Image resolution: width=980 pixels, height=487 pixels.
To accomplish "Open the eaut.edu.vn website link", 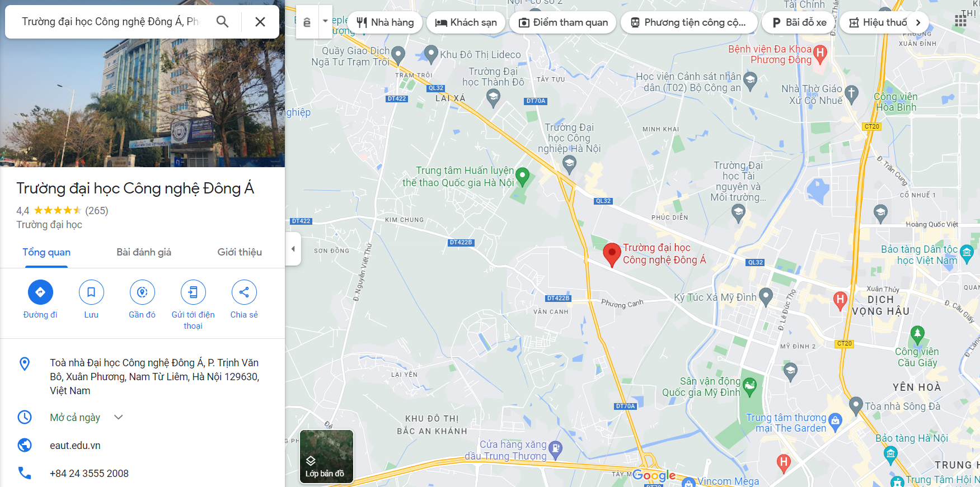I will [x=75, y=446].
